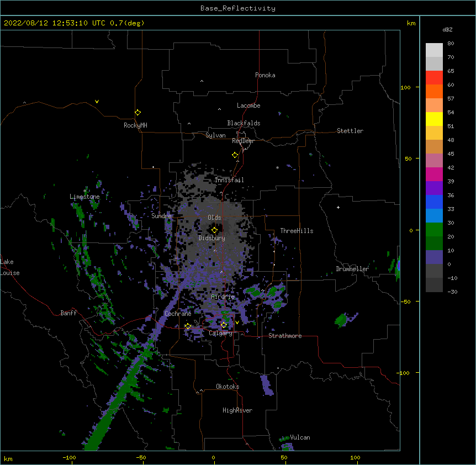Select the light blue 33-30 dBZ swatch
476x465 pixels.
(x=434, y=216)
